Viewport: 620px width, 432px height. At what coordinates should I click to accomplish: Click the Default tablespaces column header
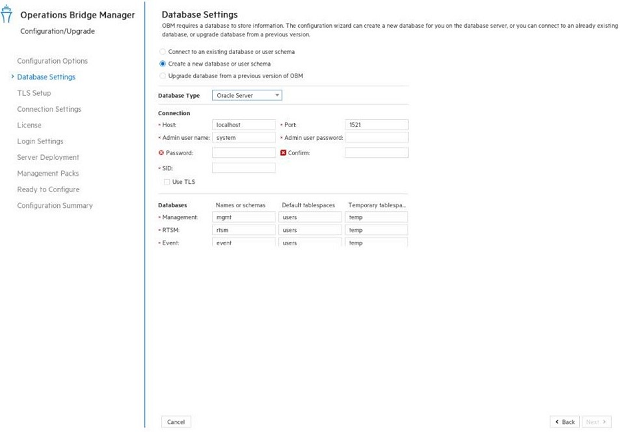pyautogui.click(x=308, y=205)
